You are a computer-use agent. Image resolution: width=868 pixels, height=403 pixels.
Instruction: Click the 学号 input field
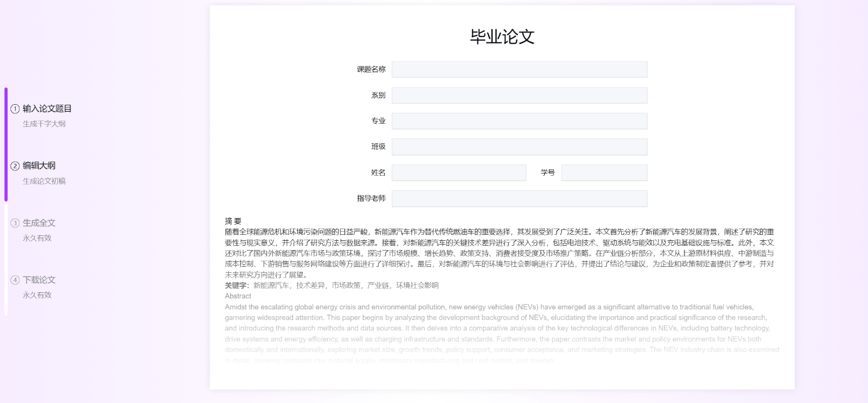click(x=604, y=172)
